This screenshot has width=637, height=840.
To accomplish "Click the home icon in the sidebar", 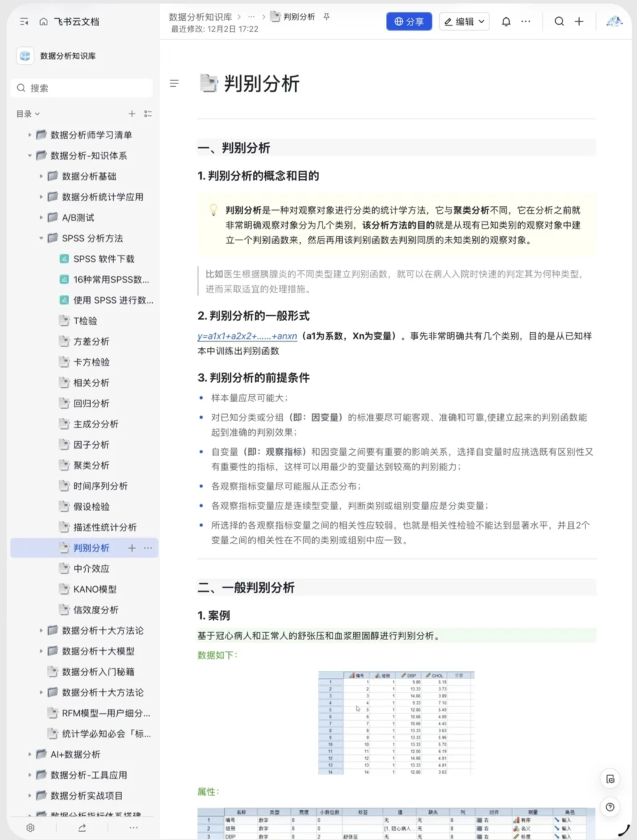I will 43,21.
